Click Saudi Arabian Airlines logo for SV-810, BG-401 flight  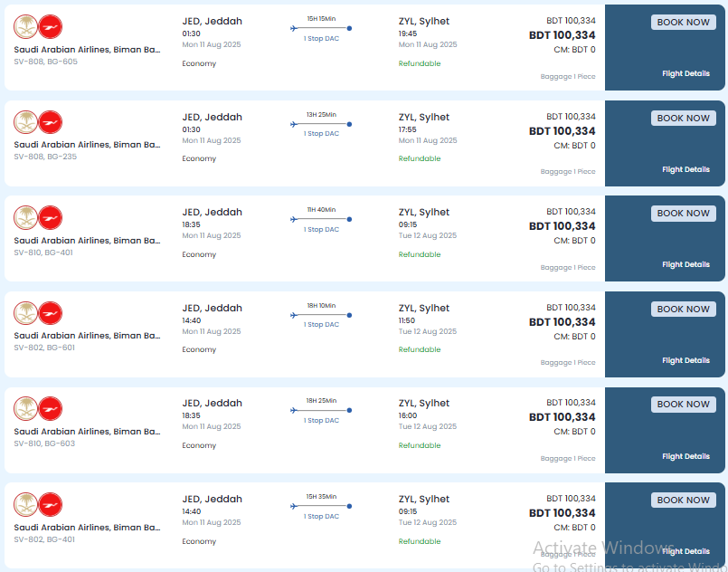[25, 218]
